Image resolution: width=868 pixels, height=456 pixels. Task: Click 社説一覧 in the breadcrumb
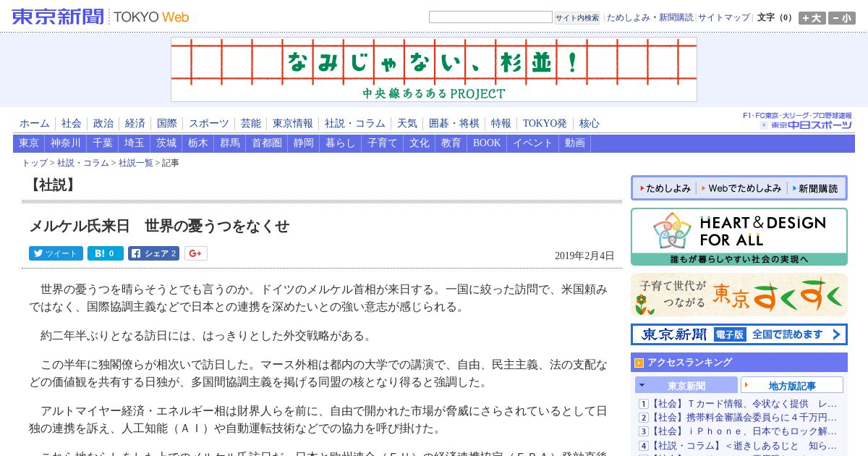136,163
